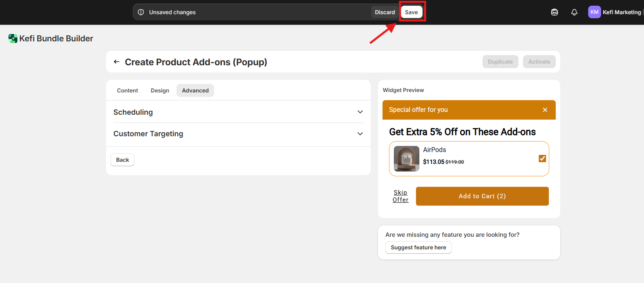Discard the unsaved changes

[x=385, y=12]
